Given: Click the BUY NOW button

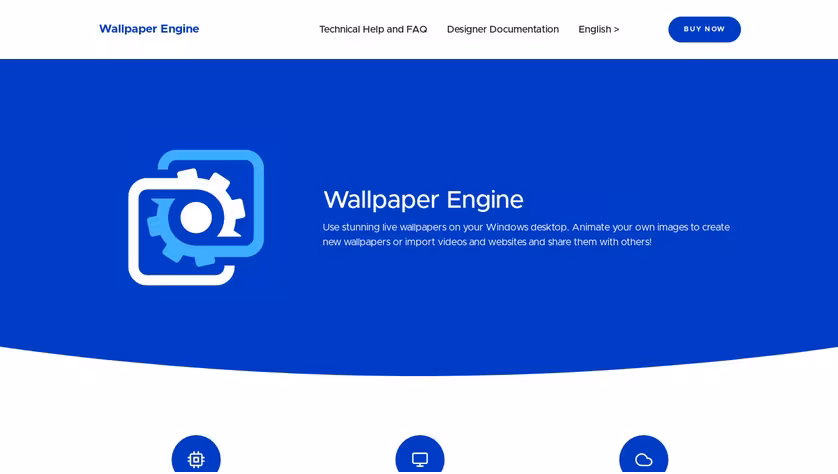Looking at the screenshot, I should click(704, 29).
